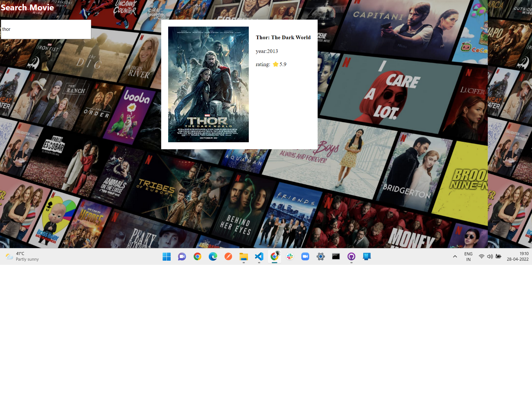Expand the hidden system tray icons chevron

[x=455, y=256]
